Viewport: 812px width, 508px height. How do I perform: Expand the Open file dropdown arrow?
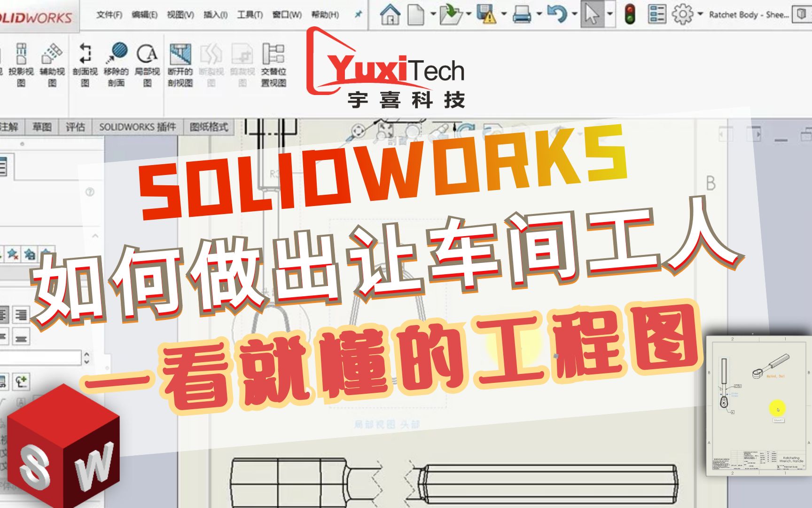pos(468,15)
